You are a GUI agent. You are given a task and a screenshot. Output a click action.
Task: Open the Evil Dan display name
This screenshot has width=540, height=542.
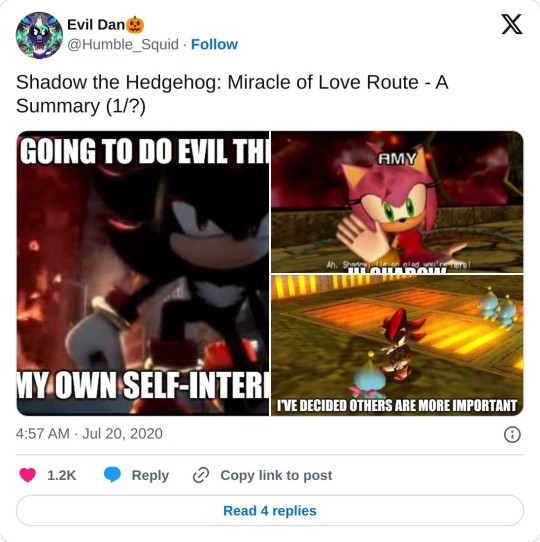pos(96,25)
